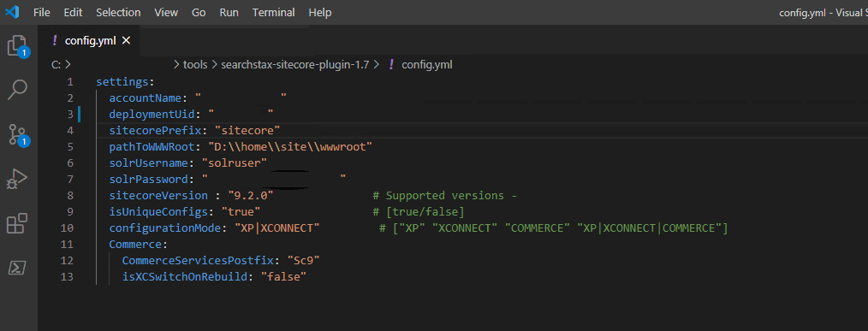Close the config.yml tab
Screen dimensions: 868x331
tap(126, 40)
